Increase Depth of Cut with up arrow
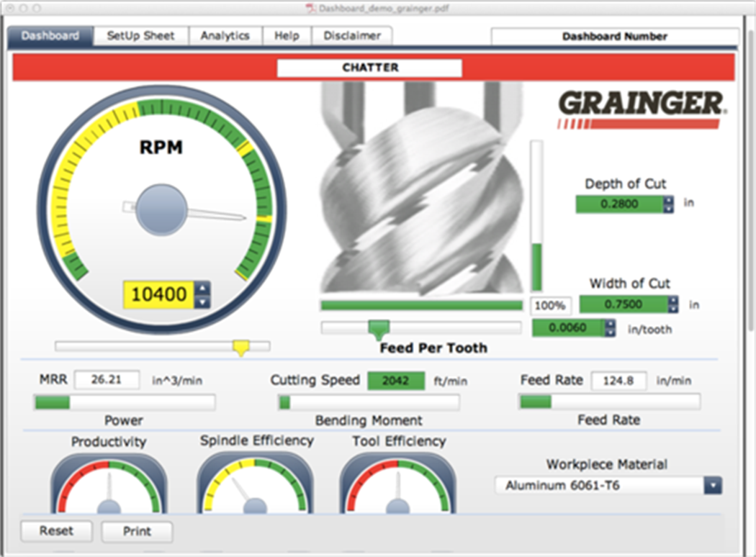The image size is (756, 557). click(668, 199)
